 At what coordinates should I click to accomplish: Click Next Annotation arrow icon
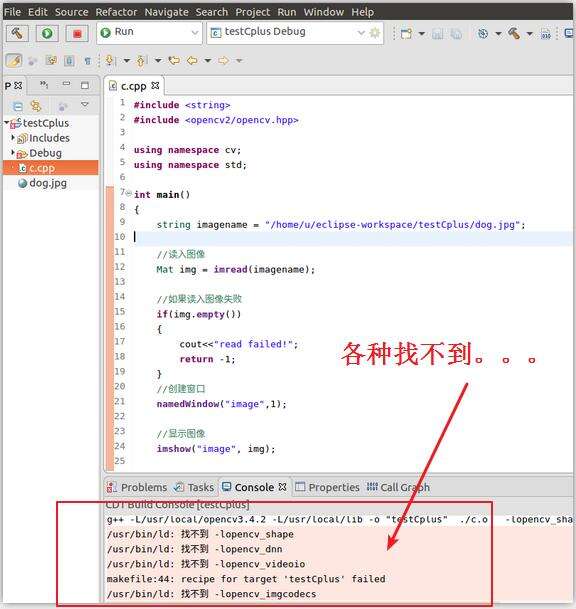(x=110, y=60)
